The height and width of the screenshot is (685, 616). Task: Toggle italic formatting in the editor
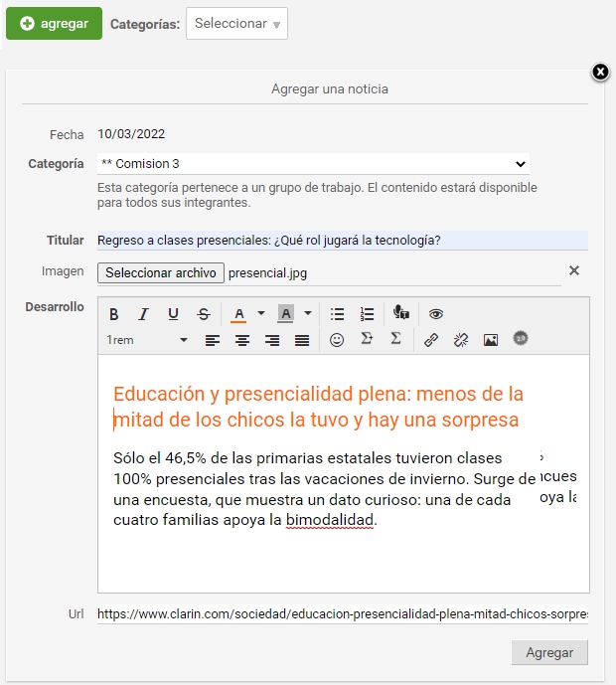(143, 314)
